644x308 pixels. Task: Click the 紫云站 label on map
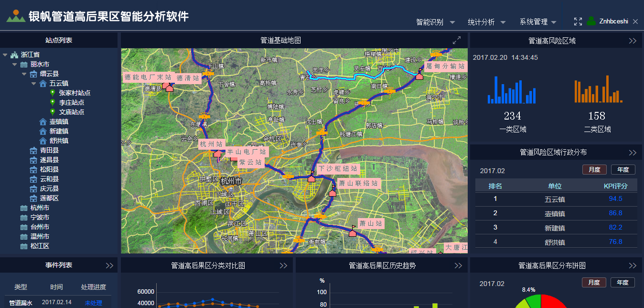point(251,163)
